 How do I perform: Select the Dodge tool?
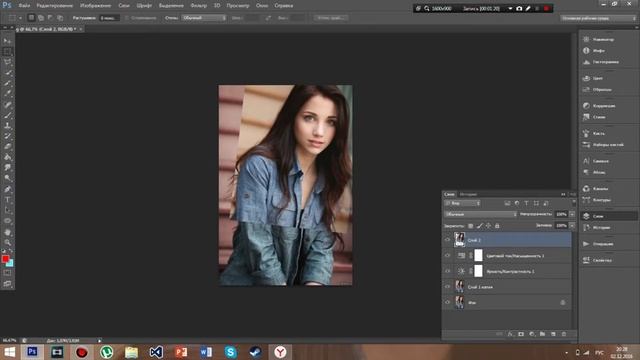click(7, 178)
